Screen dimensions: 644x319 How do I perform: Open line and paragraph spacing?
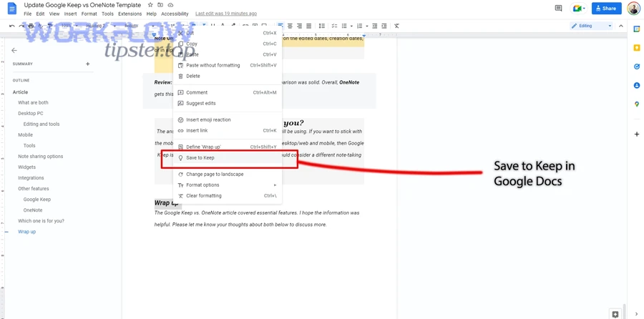[x=322, y=26]
